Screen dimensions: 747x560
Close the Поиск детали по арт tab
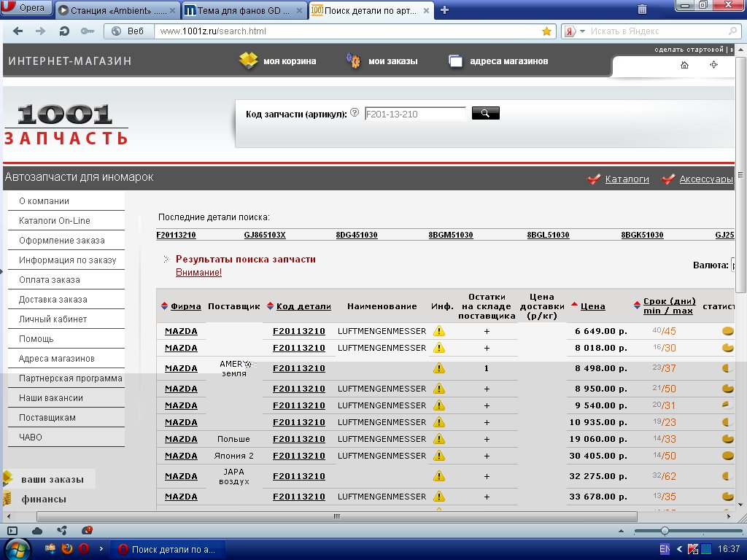[x=426, y=10]
